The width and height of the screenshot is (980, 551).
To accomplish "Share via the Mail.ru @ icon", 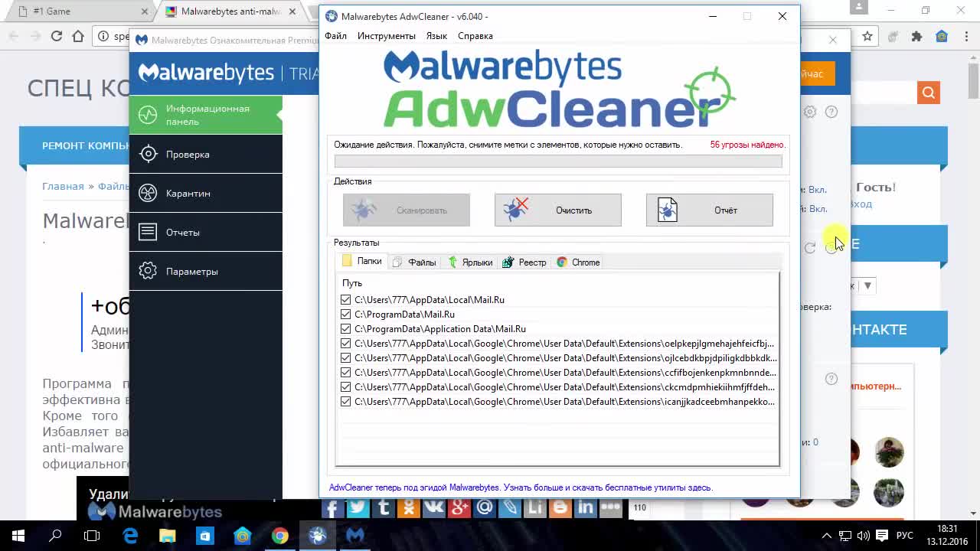I will tap(484, 507).
